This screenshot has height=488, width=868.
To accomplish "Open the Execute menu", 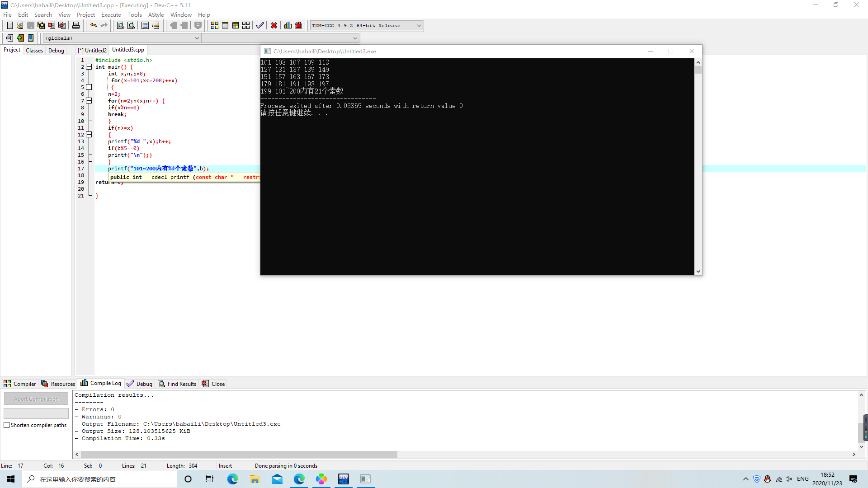I will click(x=111, y=15).
